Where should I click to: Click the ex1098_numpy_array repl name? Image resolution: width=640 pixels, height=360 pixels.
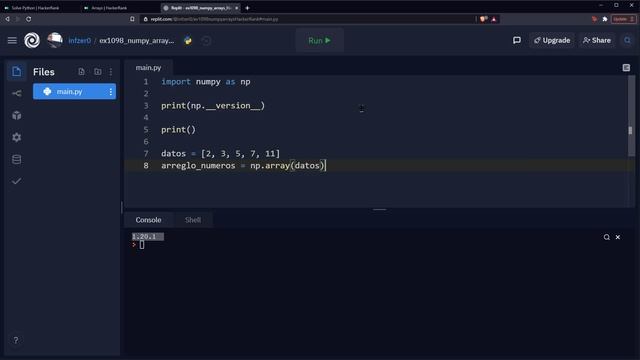click(x=137, y=40)
